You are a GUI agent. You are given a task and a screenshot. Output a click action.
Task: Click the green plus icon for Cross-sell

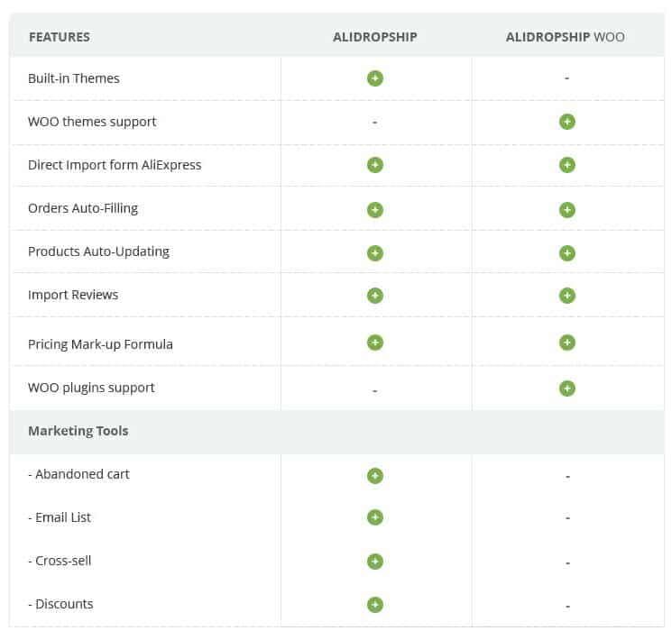pyautogui.click(x=375, y=562)
